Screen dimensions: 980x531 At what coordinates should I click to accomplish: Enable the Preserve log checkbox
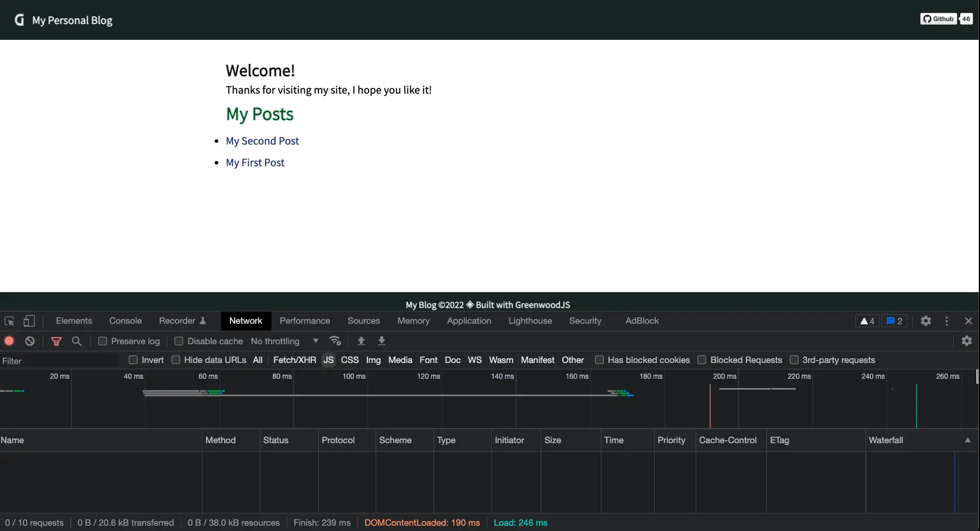[x=103, y=341]
